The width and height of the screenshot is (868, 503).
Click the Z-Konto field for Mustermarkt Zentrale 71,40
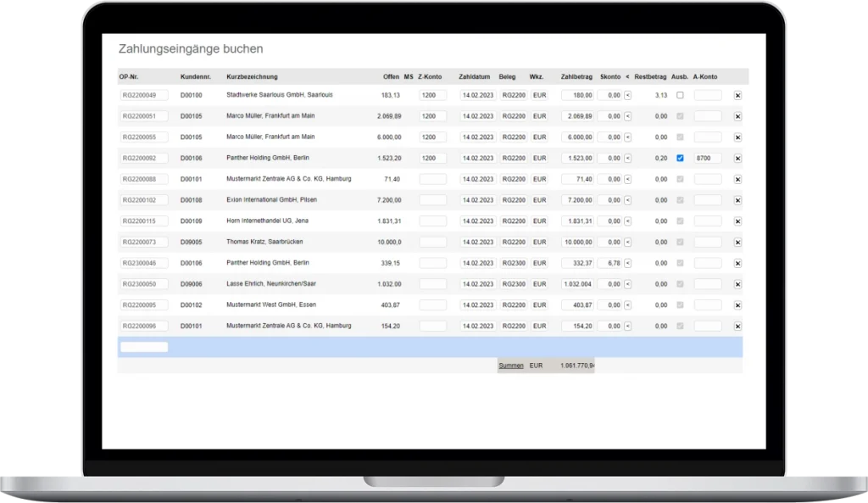pyautogui.click(x=432, y=179)
